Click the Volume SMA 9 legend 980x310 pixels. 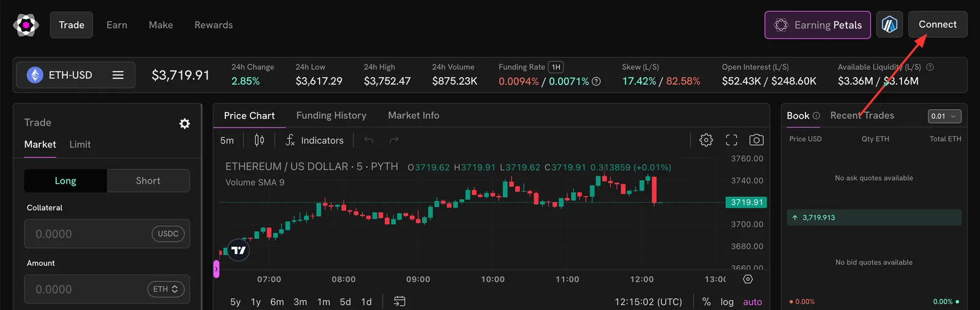pyautogui.click(x=255, y=183)
